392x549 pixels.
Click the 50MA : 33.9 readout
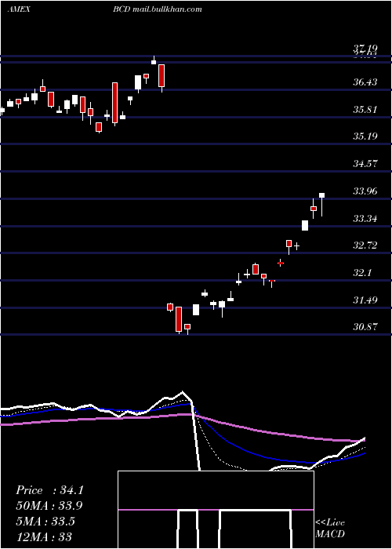coord(49,506)
